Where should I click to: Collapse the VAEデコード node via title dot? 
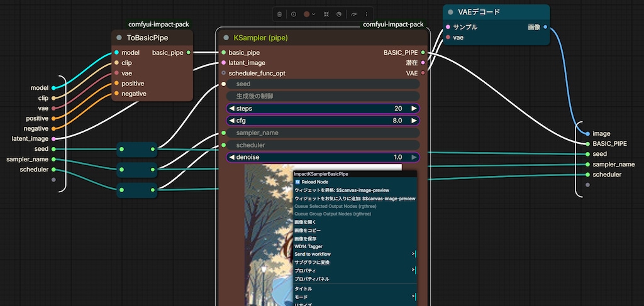(450, 13)
